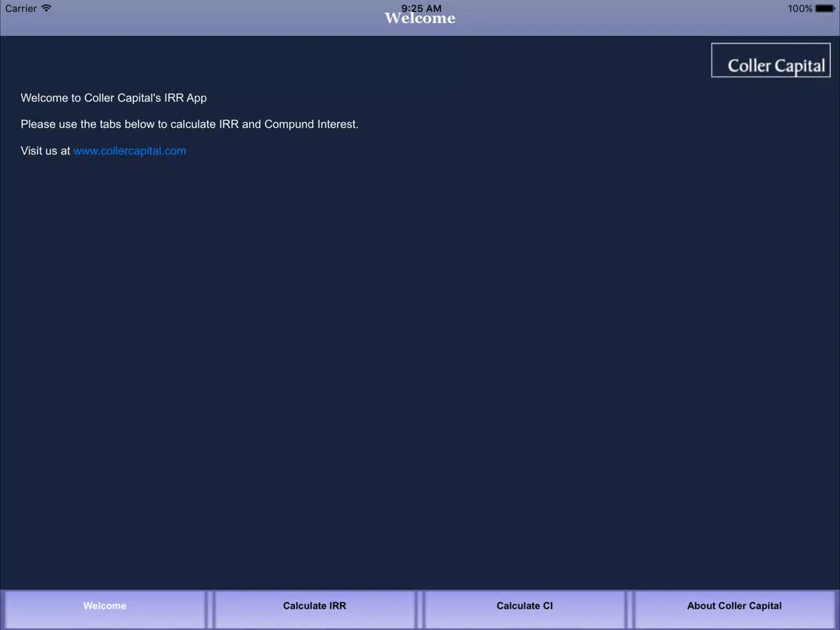Image resolution: width=840 pixels, height=630 pixels.
Task: Click the battery indicator icon
Action: (x=825, y=9)
